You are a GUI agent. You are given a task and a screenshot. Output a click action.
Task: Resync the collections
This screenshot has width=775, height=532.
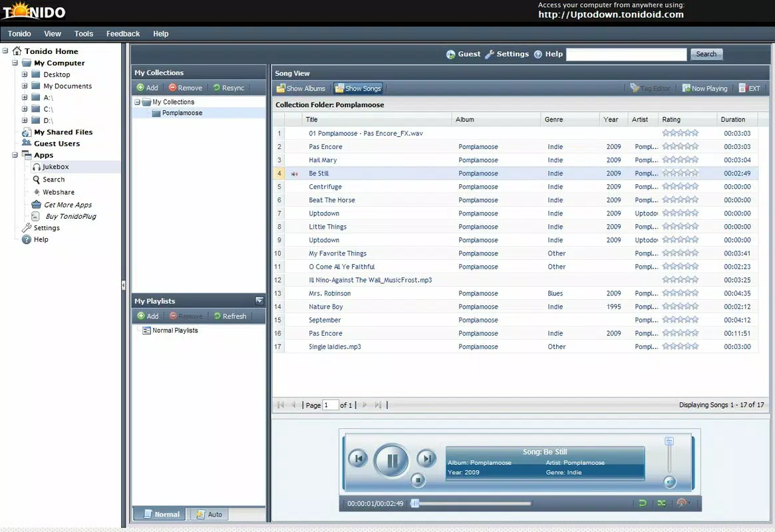coord(229,87)
